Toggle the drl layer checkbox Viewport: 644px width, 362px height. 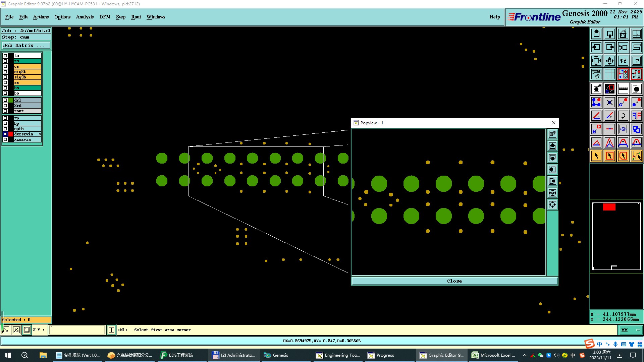click(5, 100)
